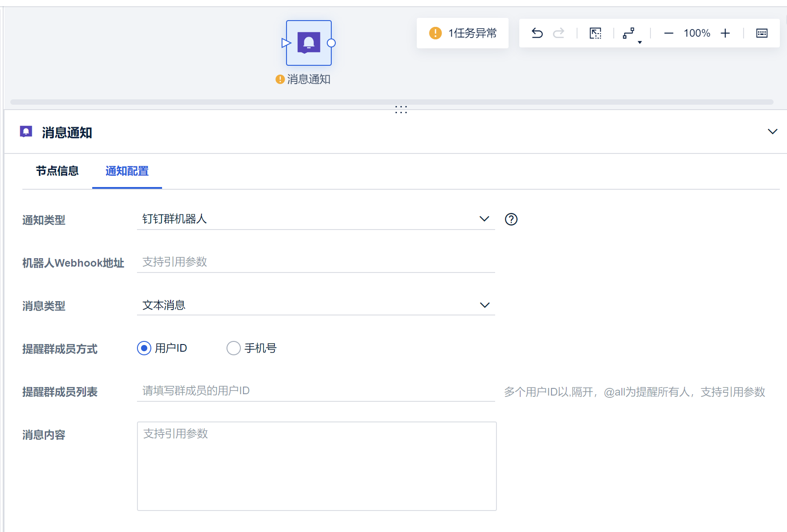Click the 通知类型 field label
Image resolution: width=787 pixels, height=532 pixels.
tap(44, 220)
